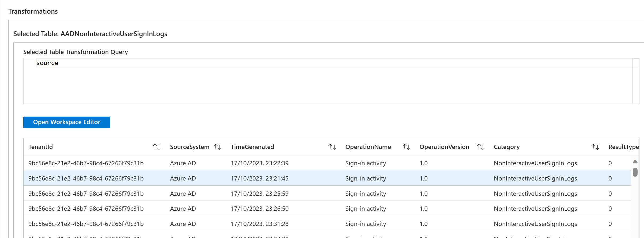644x238 pixels.
Task: Select the row timestamped 23:22:39
Action: coord(259,163)
